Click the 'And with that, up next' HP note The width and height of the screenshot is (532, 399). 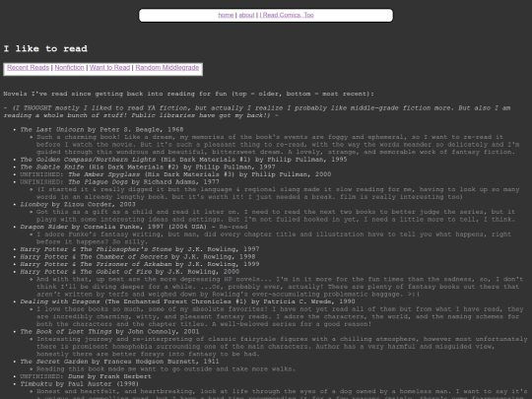click(x=280, y=287)
